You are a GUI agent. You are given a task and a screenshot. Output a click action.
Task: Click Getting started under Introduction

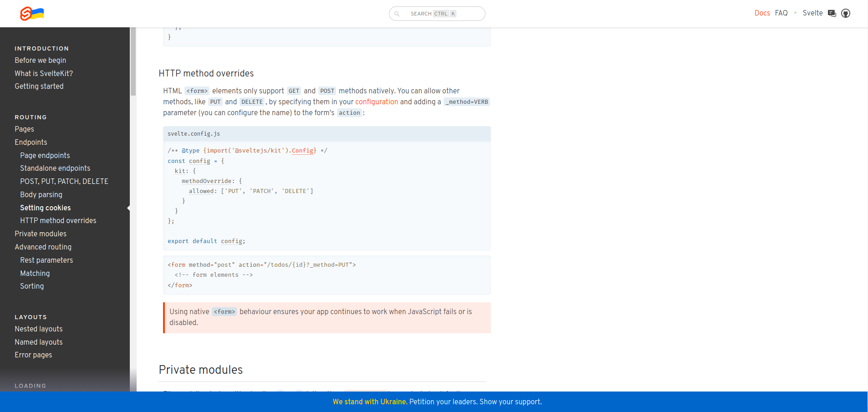pyautogui.click(x=39, y=86)
